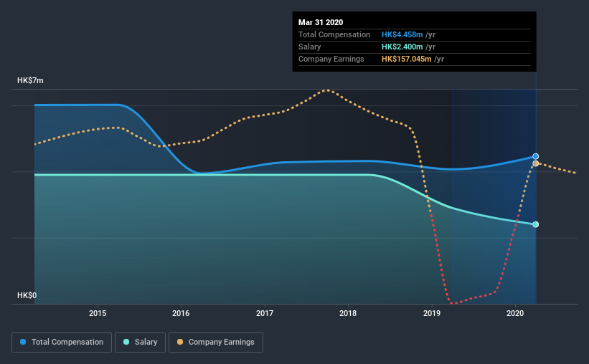Click the Total Compensation tooltip row label
Viewport: 589px width, 364px height.
334,34
